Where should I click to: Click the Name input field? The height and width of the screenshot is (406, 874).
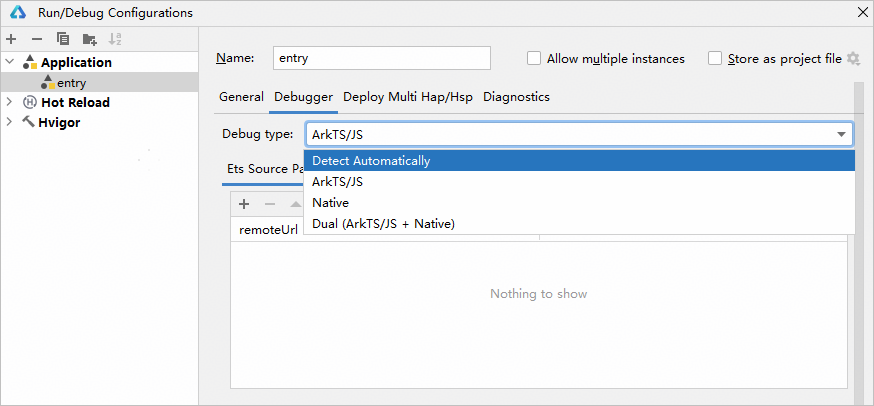pyautogui.click(x=383, y=58)
